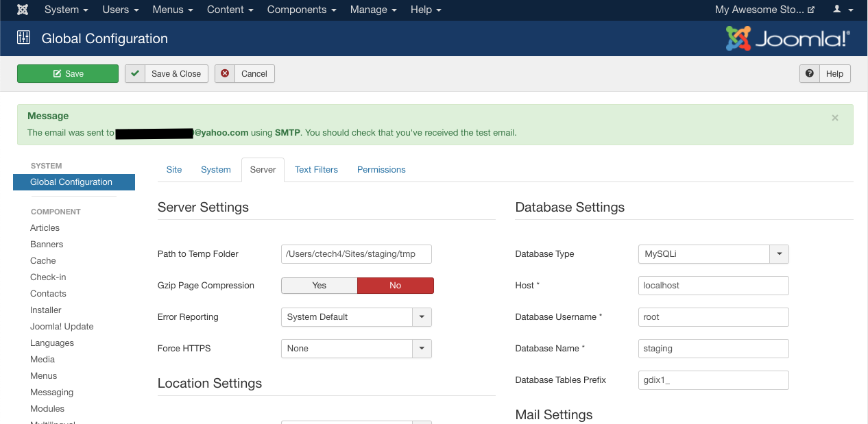Dismiss the green Message alert
The image size is (868, 424).
point(835,118)
